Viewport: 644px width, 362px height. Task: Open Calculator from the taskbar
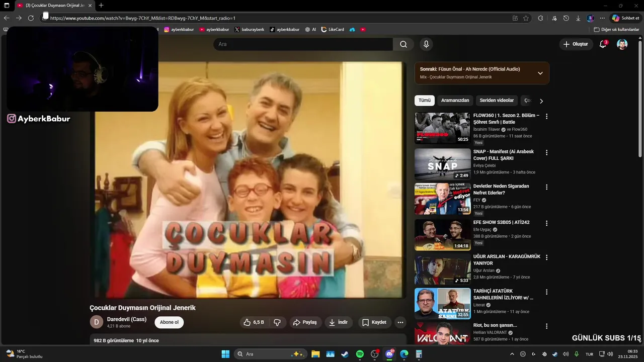pyautogui.click(x=419, y=354)
